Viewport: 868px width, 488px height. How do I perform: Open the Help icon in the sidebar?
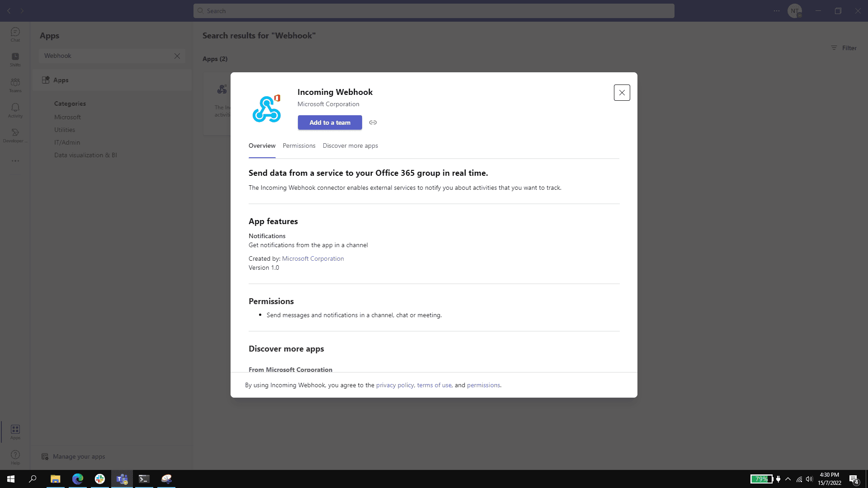tap(15, 457)
